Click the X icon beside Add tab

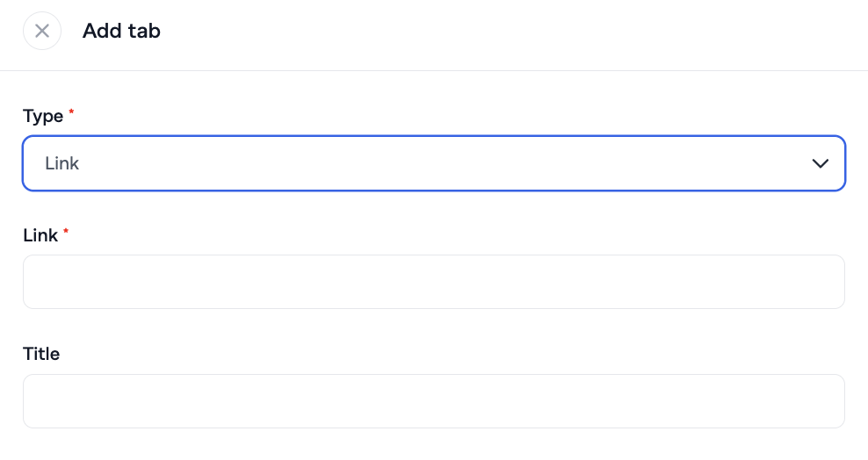(x=41, y=32)
